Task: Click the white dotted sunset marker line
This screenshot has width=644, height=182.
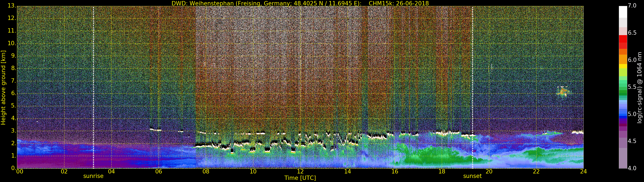Action: point(472,87)
